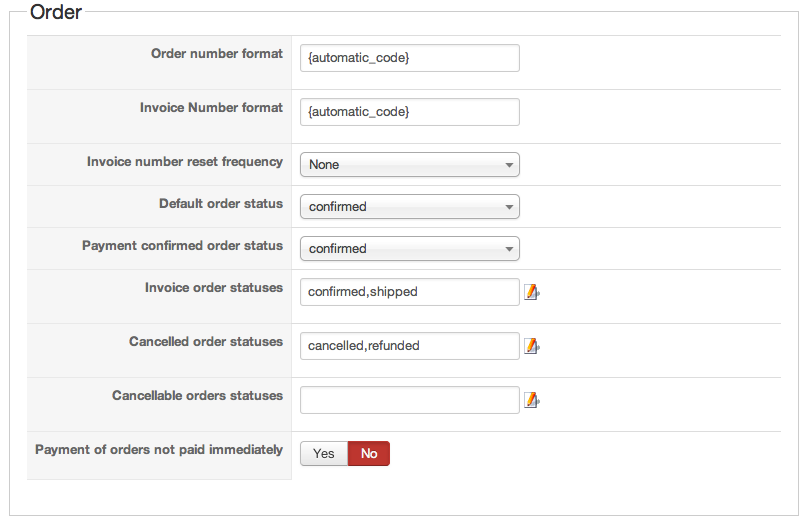Image resolution: width=807 pixels, height=520 pixels.
Task: Click edit icon beside Cancelled order statuses
Action: pyautogui.click(x=532, y=346)
